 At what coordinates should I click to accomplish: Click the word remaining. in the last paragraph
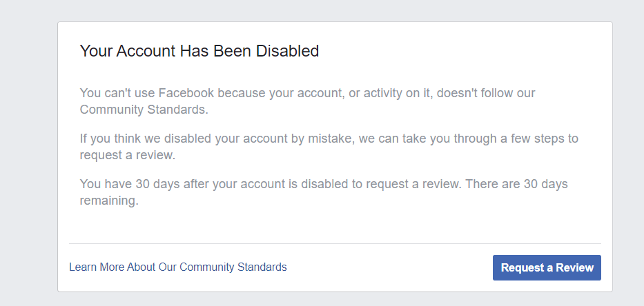(109, 201)
